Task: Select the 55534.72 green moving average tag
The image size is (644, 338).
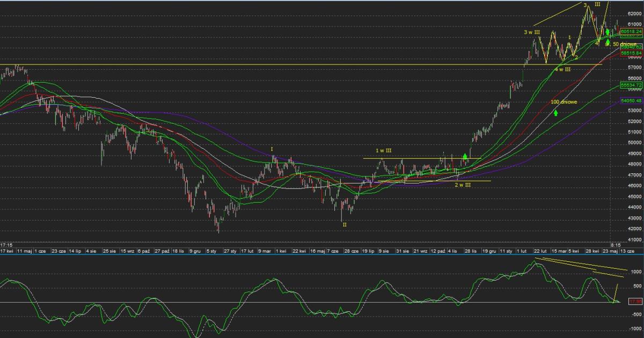Action: click(x=631, y=85)
